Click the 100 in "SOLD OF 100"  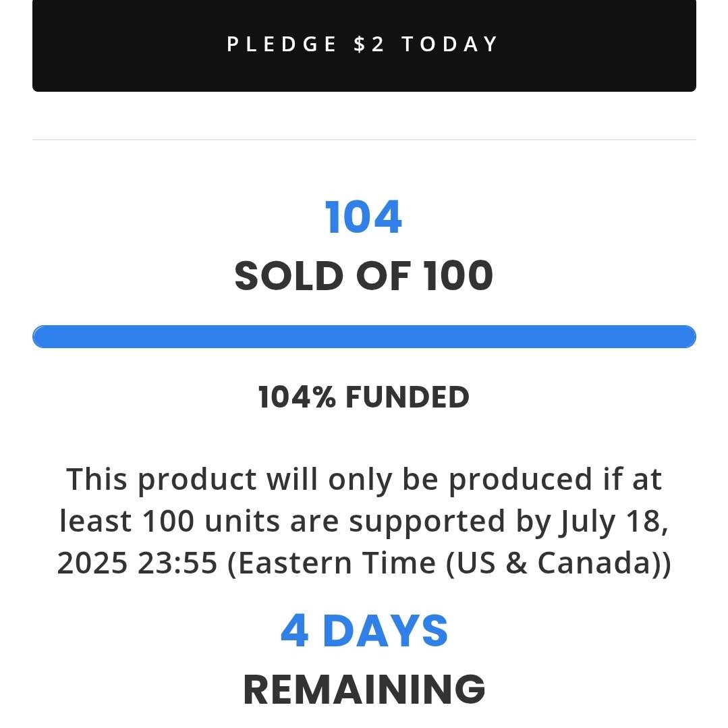click(458, 276)
